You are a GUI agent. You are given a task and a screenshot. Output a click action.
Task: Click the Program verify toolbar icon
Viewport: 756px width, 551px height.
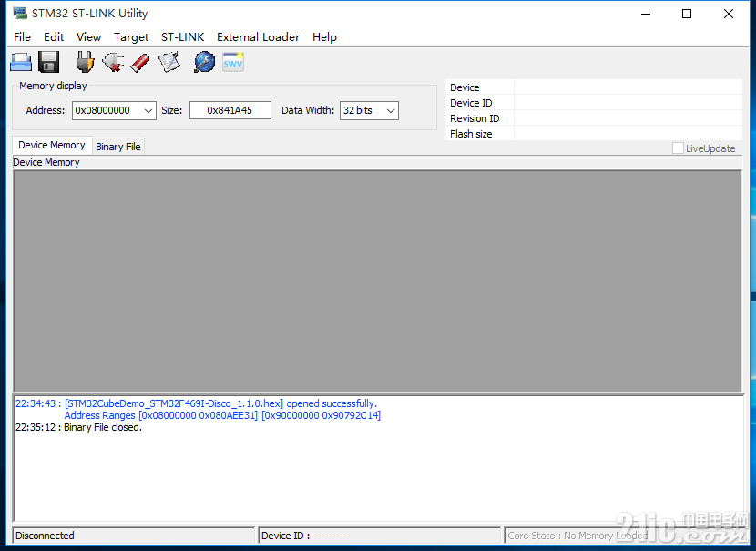(x=169, y=62)
